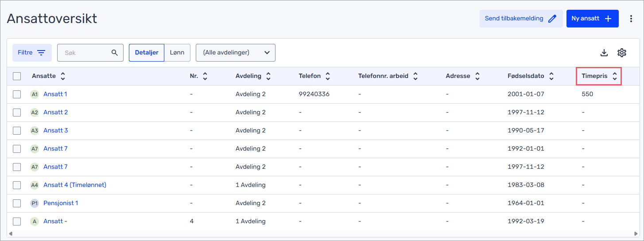Sort by the Avdeling column arrows
Image resolution: width=644 pixels, height=241 pixels.
tap(268, 76)
